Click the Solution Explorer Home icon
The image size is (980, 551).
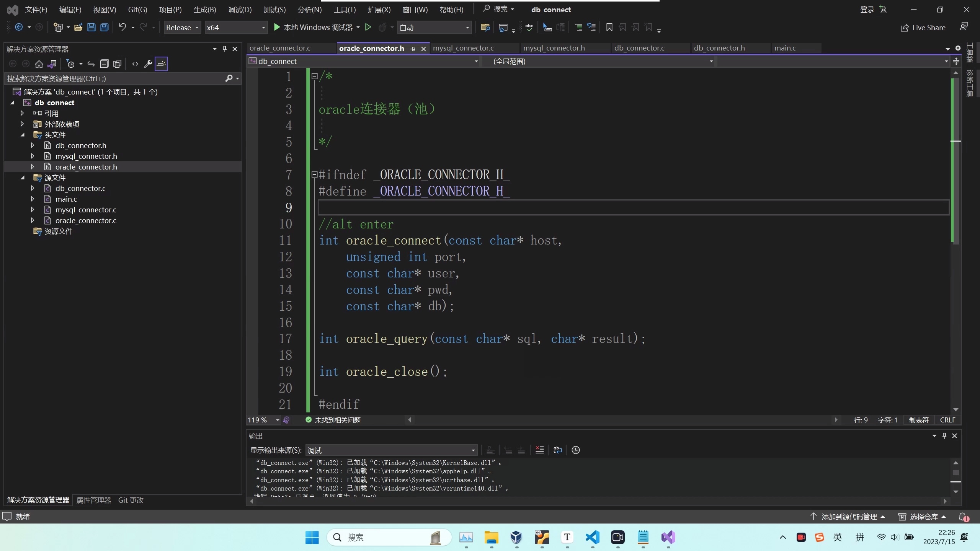[x=39, y=64]
